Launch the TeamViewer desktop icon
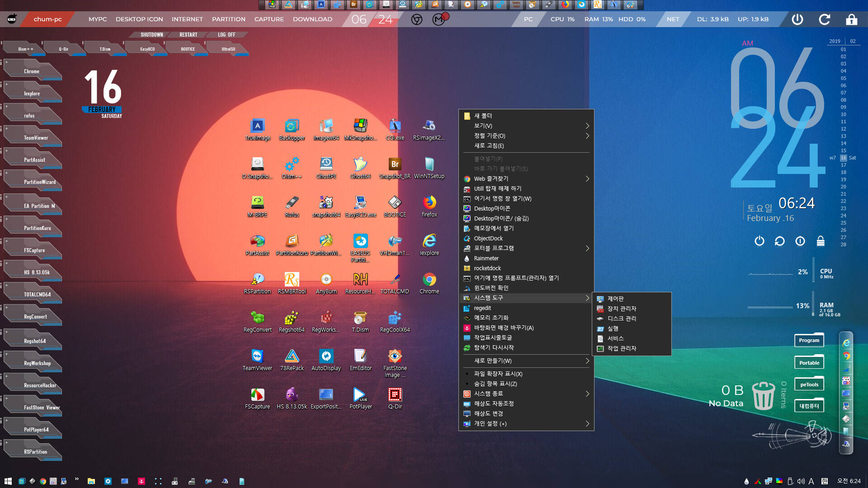The image size is (868, 488). coord(257,360)
